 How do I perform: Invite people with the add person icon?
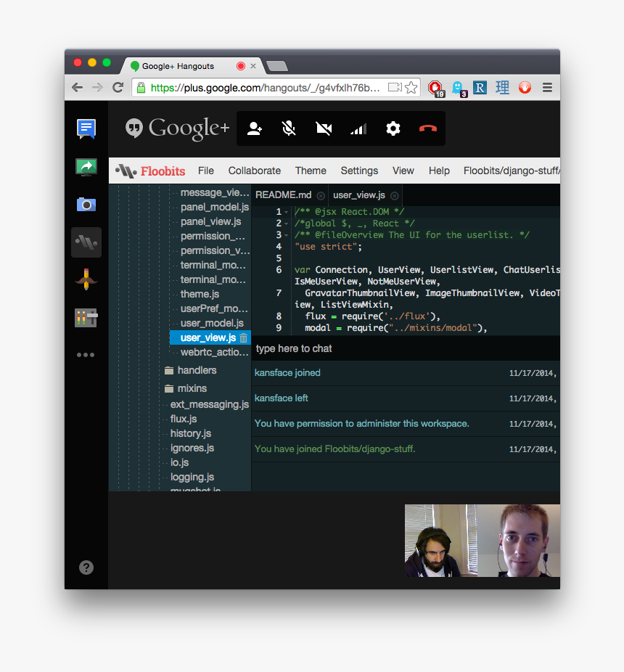255,128
